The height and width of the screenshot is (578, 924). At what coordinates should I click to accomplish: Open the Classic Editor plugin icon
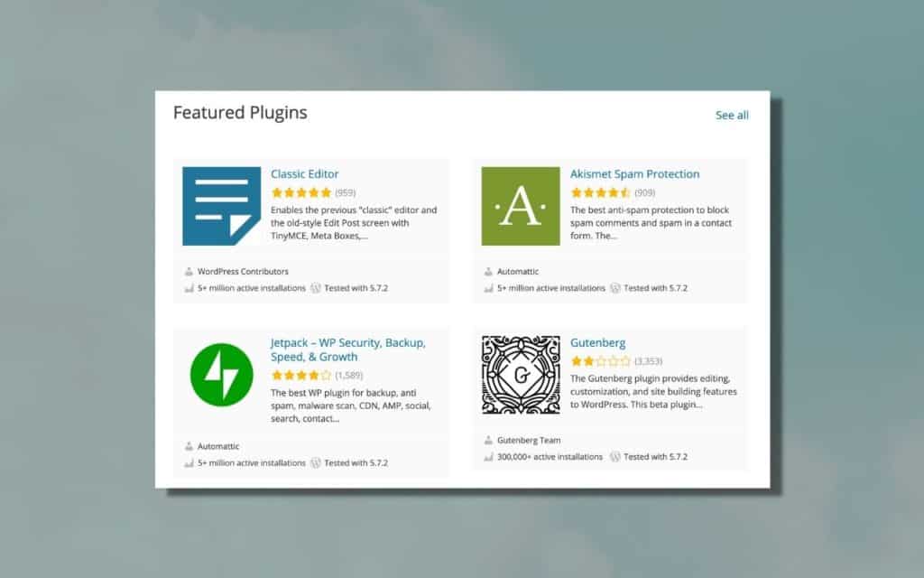[x=222, y=206]
